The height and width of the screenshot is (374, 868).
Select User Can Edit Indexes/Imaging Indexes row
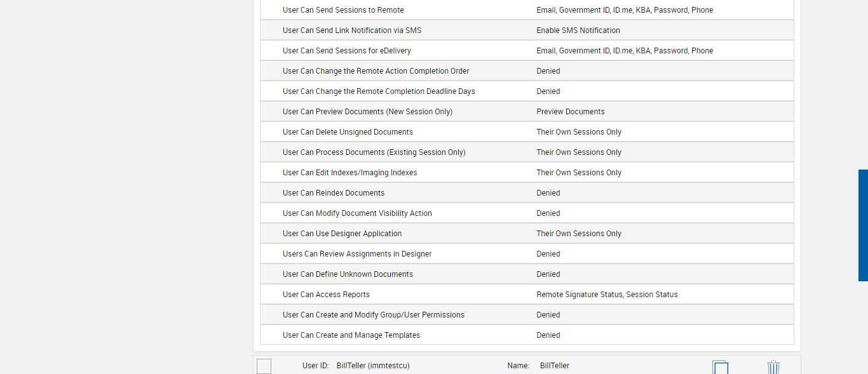pos(350,173)
